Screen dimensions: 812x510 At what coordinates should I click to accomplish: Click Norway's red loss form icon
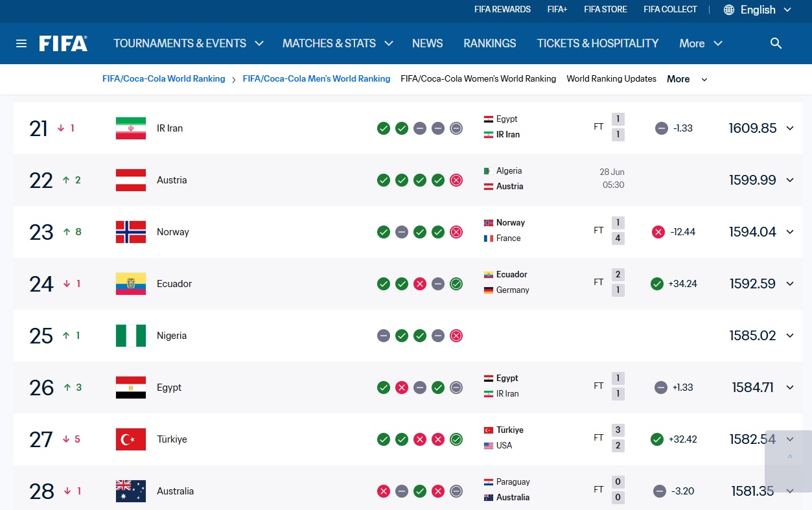pyautogui.click(x=456, y=232)
